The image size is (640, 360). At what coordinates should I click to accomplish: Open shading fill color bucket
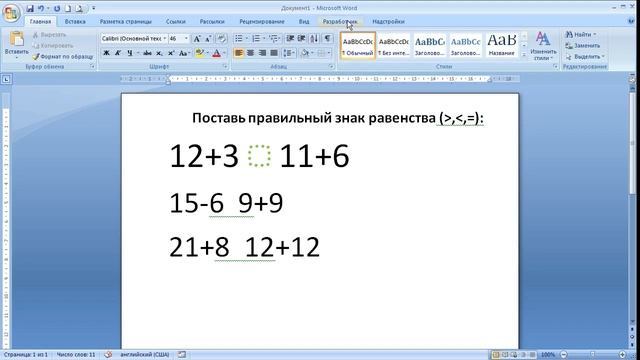pyautogui.click(x=305, y=53)
